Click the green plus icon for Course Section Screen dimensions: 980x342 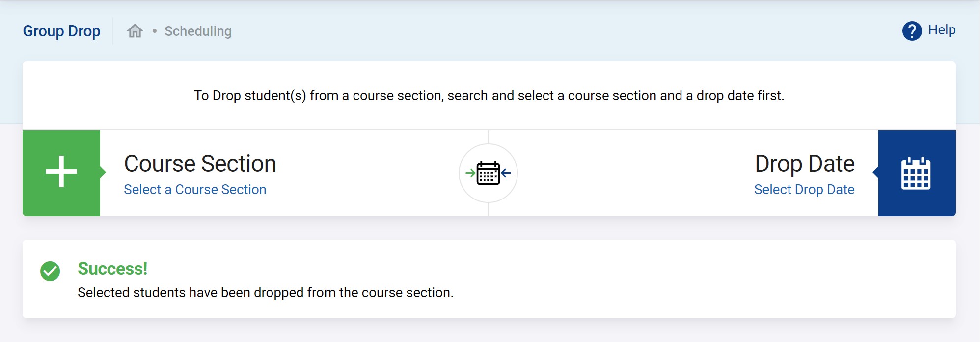click(61, 172)
